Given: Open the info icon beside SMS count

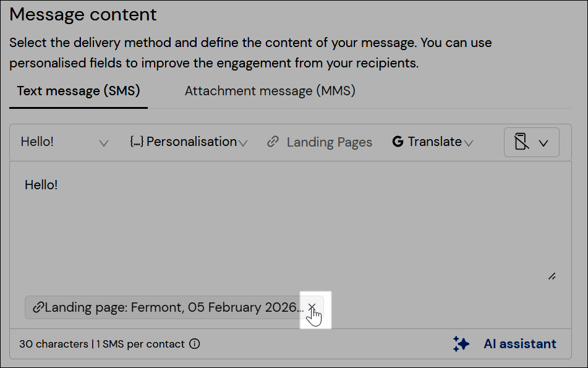Looking at the screenshot, I should tap(195, 344).
